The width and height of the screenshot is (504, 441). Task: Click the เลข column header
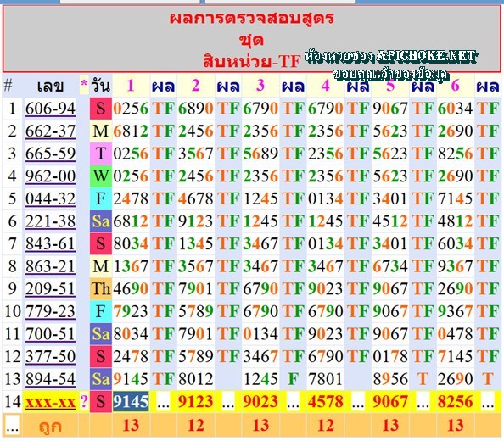(50, 87)
